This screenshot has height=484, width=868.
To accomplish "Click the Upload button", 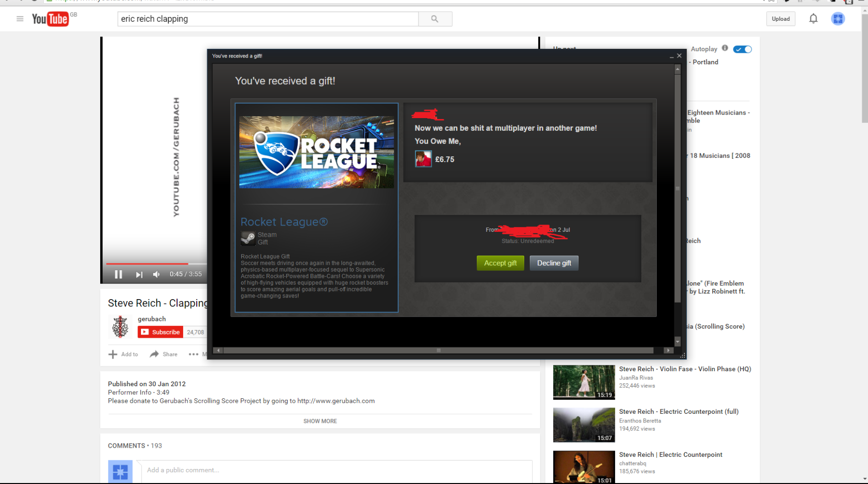I will pos(781,19).
